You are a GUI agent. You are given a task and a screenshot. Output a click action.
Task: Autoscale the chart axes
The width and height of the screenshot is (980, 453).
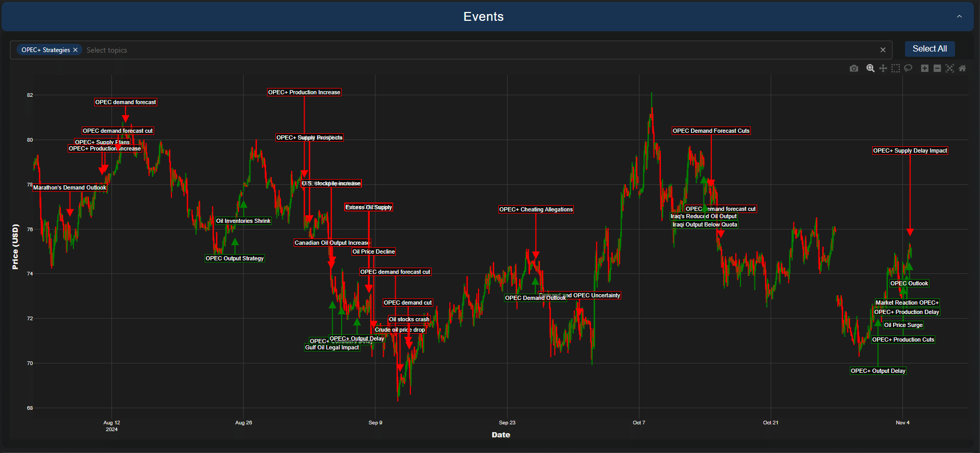tap(950, 68)
